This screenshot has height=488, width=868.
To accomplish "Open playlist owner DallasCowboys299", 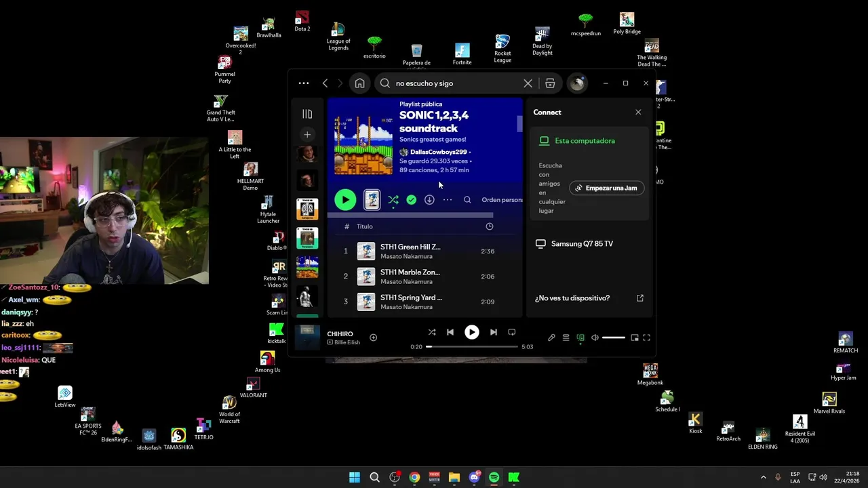I will 439,152.
